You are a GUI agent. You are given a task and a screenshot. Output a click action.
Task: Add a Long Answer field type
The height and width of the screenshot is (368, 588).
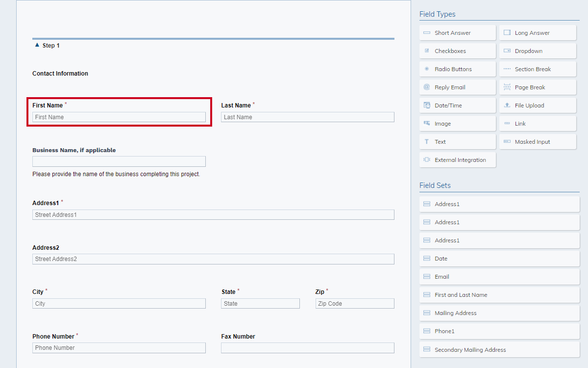click(x=538, y=33)
